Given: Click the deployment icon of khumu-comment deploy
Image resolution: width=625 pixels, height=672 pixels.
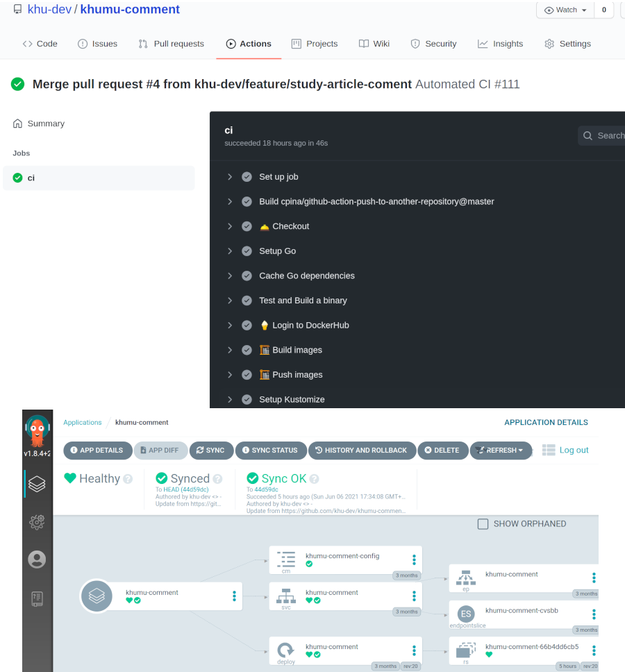Looking at the screenshot, I should [x=286, y=650].
